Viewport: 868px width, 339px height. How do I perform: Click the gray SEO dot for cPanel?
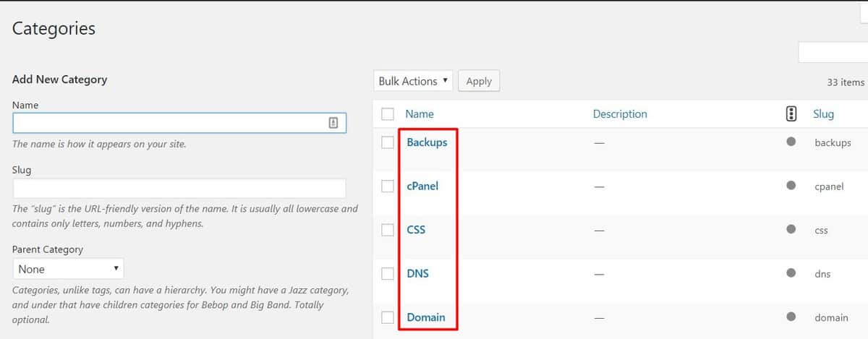(791, 185)
